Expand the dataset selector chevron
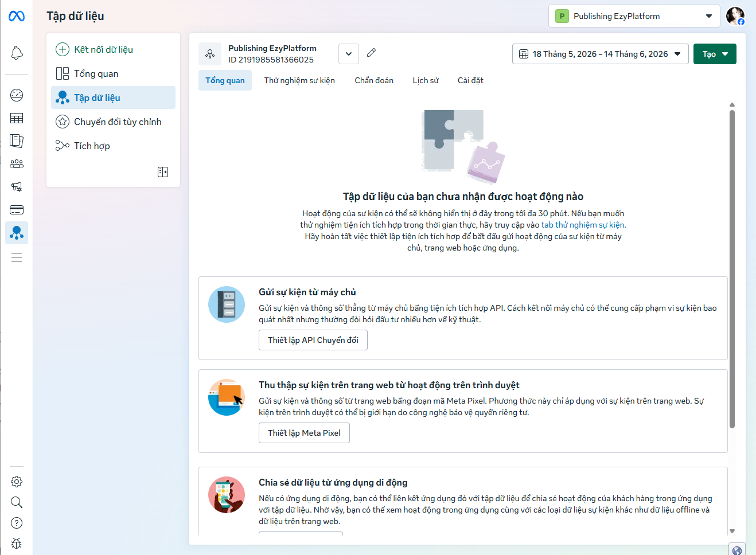756x555 pixels. coord(349,54)
